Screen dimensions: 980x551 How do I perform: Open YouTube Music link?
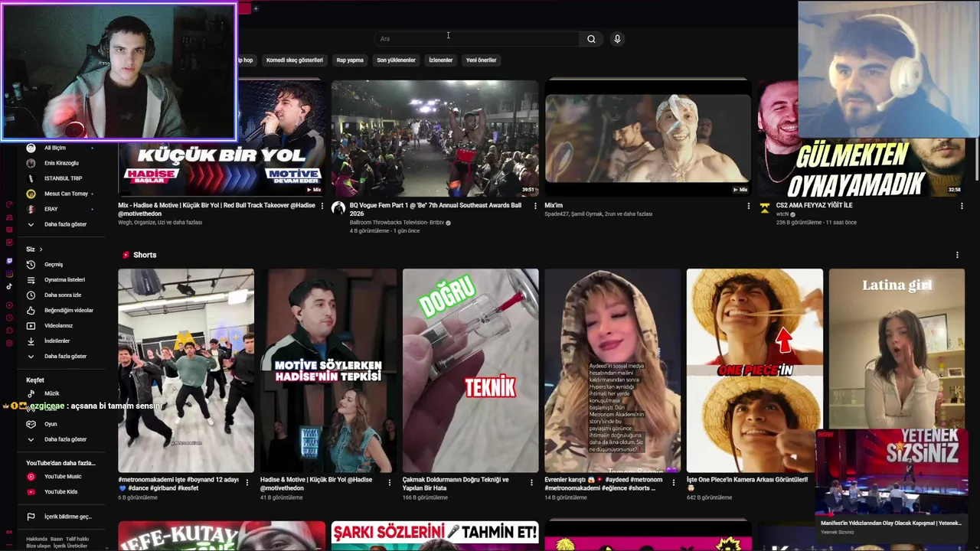click(62, 476)
